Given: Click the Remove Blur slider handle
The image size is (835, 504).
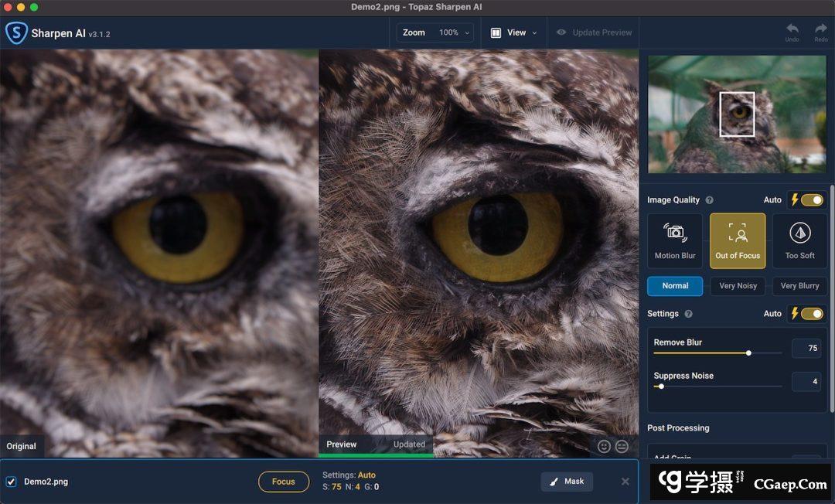Looking at the screenshot, I should click(x=748, y=353).
